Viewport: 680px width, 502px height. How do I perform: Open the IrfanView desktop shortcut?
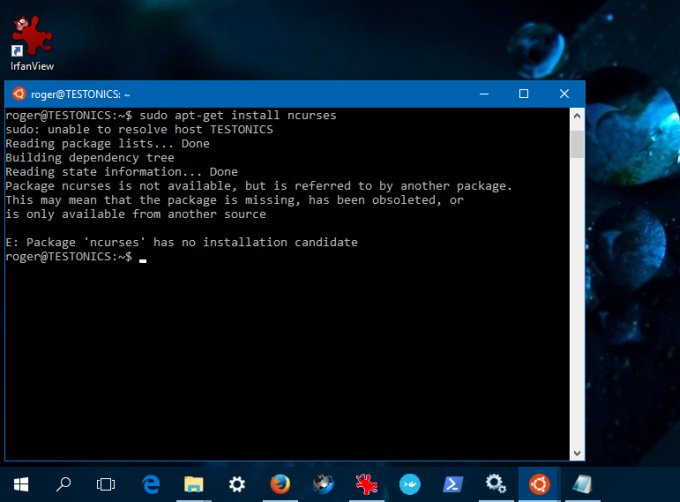[x=32, y=43]
